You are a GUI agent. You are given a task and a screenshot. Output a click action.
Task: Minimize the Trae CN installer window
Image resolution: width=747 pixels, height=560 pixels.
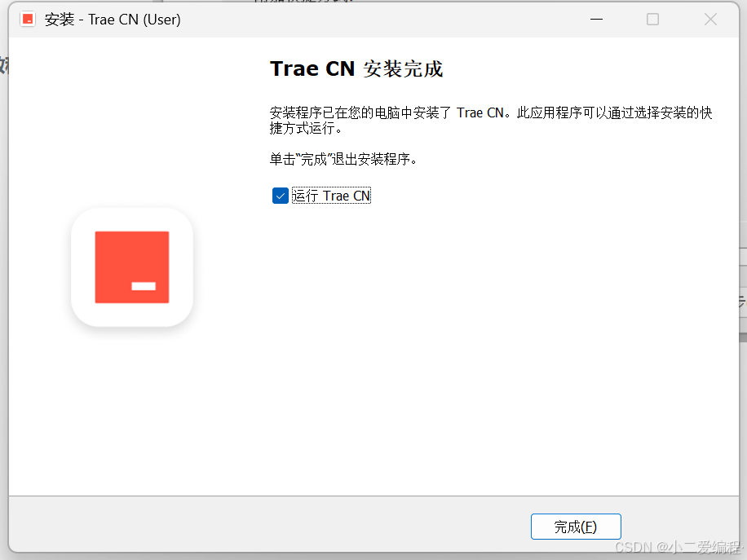596,20
